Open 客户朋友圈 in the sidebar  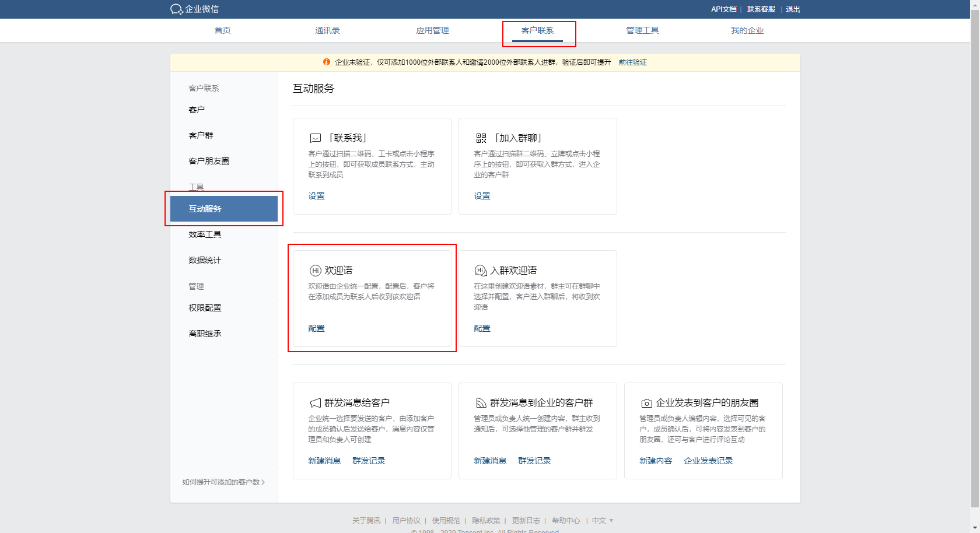point(224,161)
